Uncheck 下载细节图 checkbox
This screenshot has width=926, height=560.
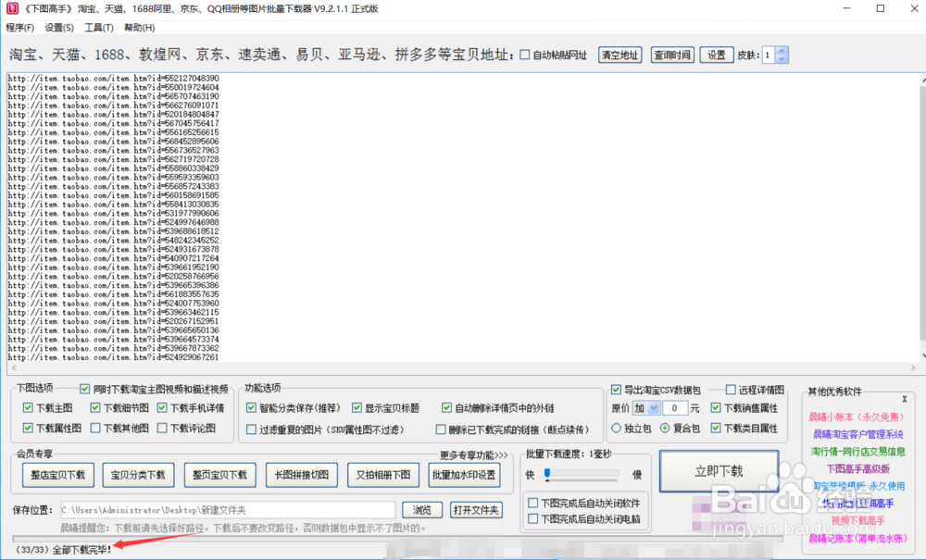[95, 408]
